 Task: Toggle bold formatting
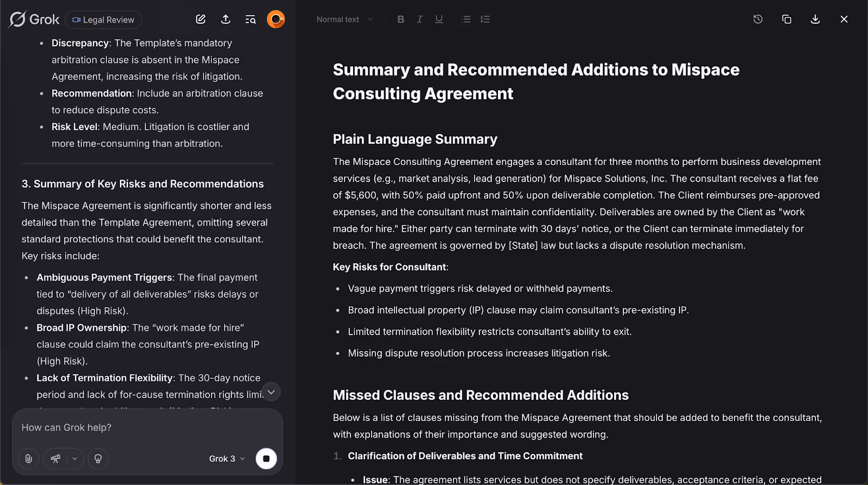401,20
